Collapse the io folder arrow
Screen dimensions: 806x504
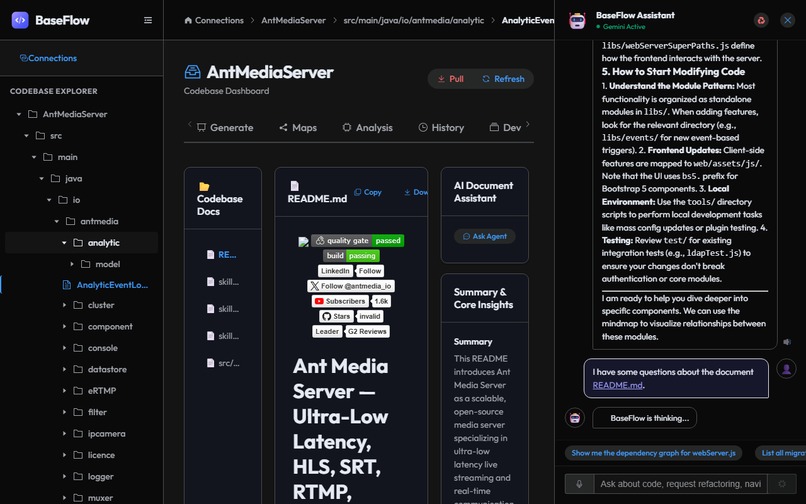pos(49,200)
